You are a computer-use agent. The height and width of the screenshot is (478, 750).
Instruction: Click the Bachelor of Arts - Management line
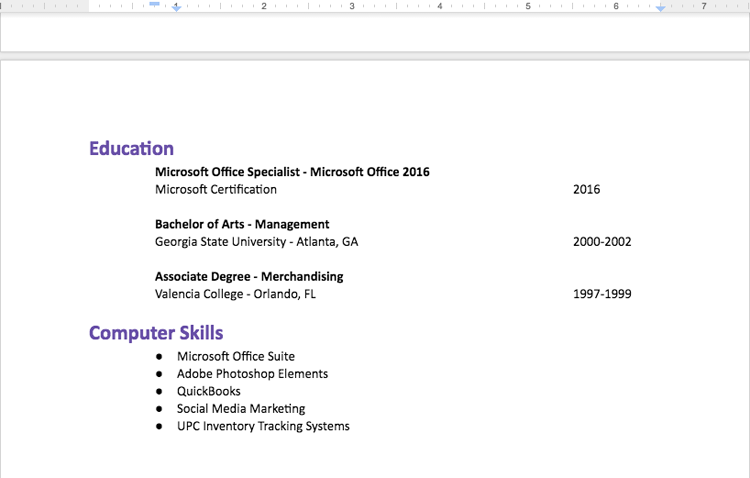(242, 224)
